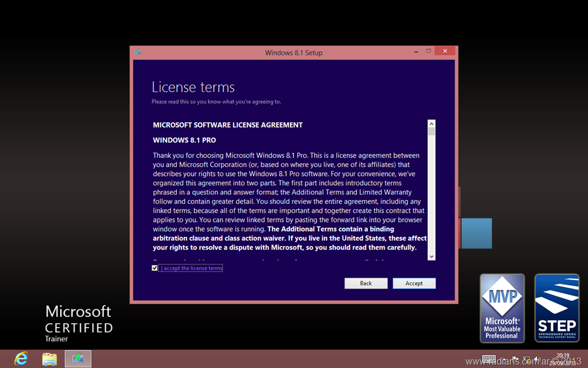The image size is (588, 368).
Task: Click the setup icon in title bar
Action: pos(138,52)
